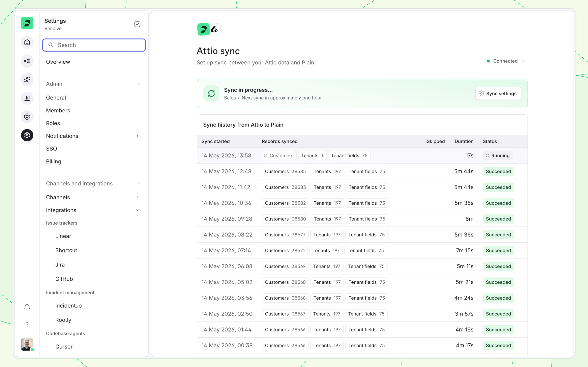This screenshot has width=588, height=367.
Task: Click the Customers 38582 chip
Action: pyautogui.click(x=285, y=203)
